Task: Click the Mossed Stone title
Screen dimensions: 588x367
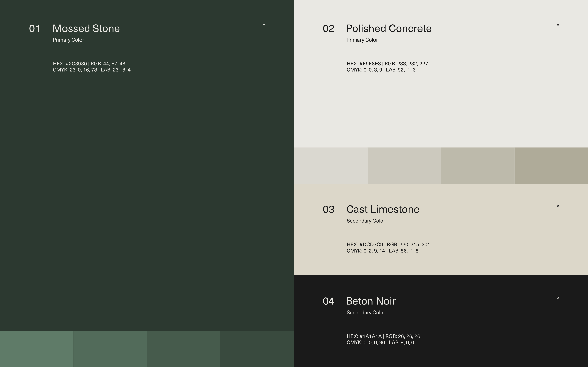Action: tap(86, 29)
